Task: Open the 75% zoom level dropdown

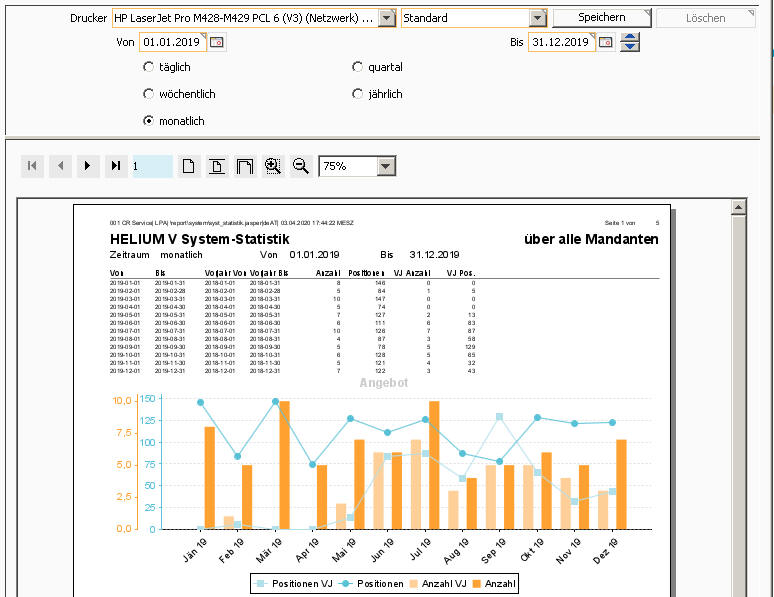Action: [x=386, y=166]
